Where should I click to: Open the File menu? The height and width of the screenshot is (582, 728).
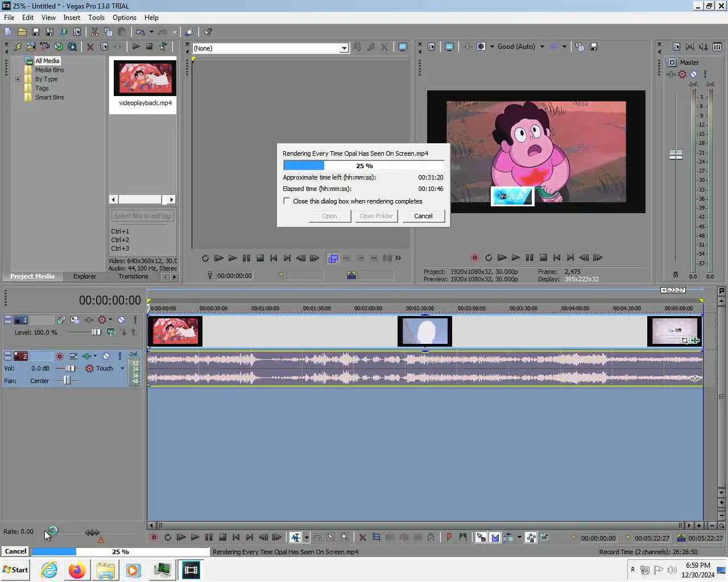(x=9, y=18)
